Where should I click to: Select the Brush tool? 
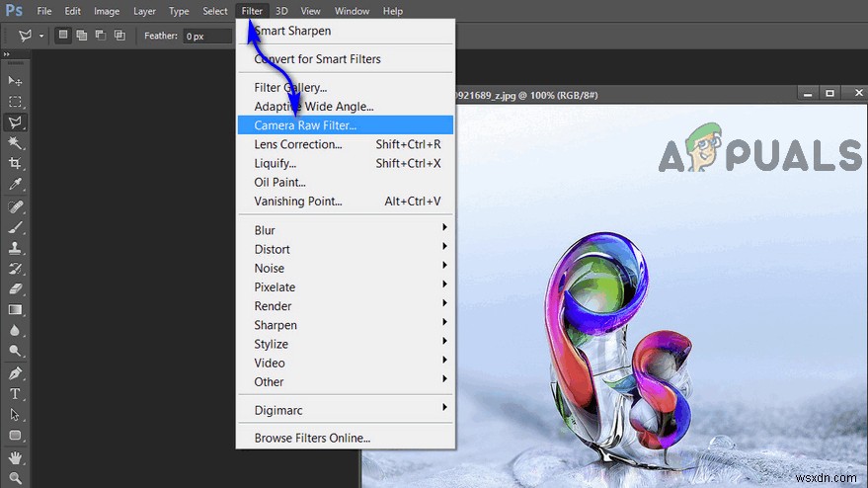pyautogui.click(x=15, y=227)
